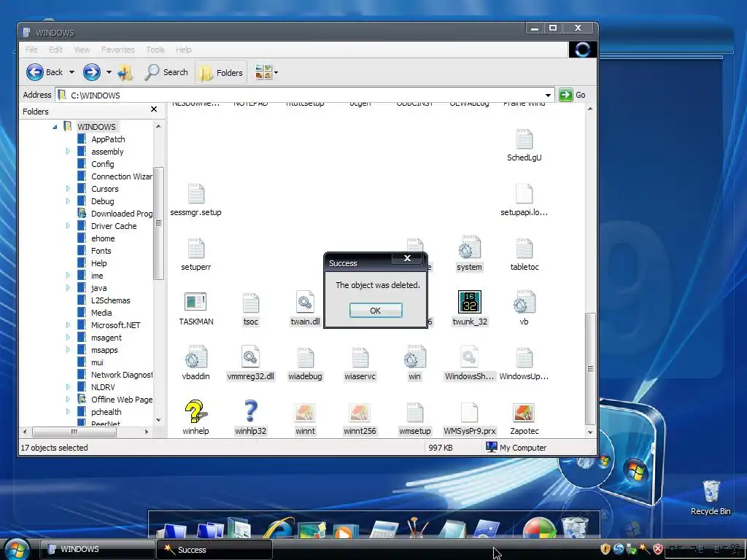This screenshot has height=560, width=747.
Task: Expand the Cursors folder node
Action: (68, 189)
